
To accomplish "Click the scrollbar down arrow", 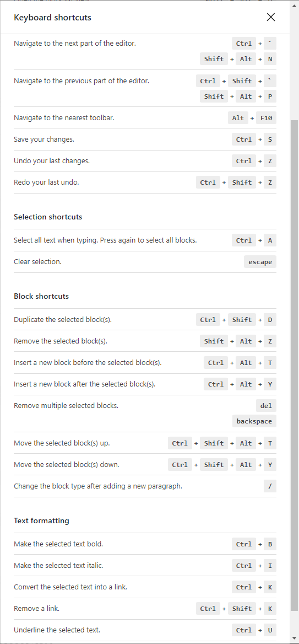I will (x=295, y=638).
